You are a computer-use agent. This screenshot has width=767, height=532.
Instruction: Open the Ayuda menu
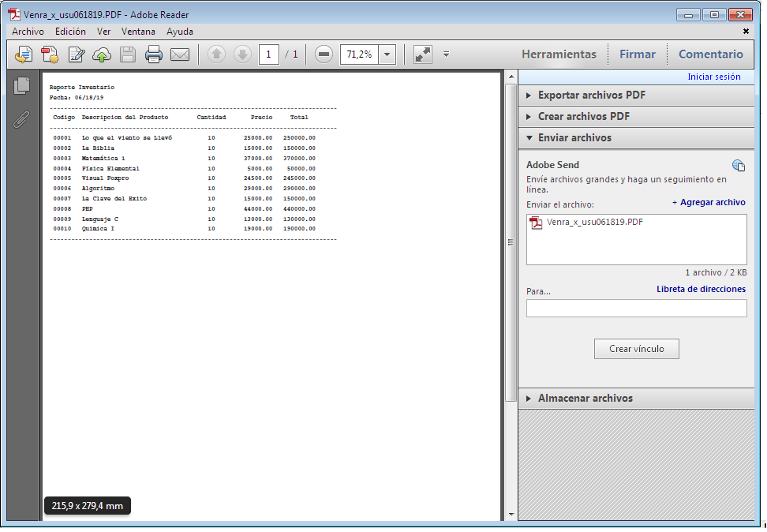pyautogui.click(x=180, y=32)
